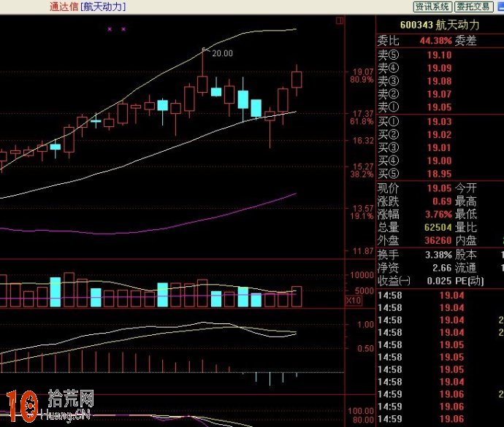The width and height of the screenshot is (504, 427).
Task: Select the 买② bid row at 19.02
Action: [x=415, y=134]
